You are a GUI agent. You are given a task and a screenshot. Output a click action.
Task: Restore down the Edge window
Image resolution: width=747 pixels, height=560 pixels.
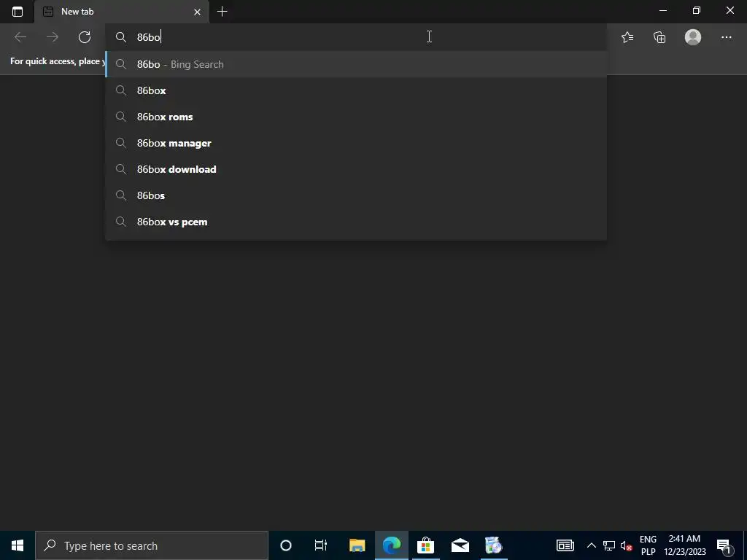tap(697, 10)
